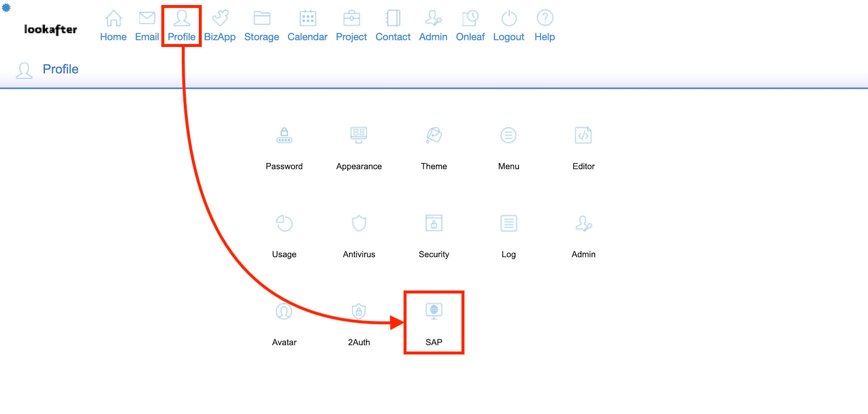Open Email from the top navigation
868x414 pixels.
point(147,26)
